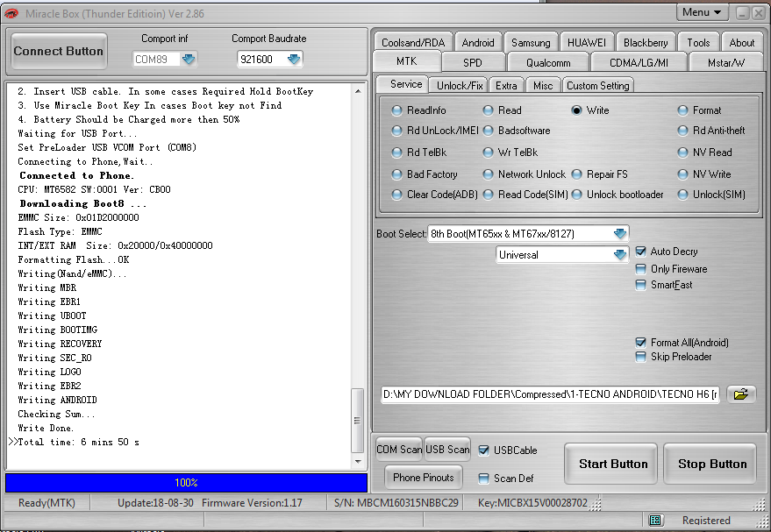
Task: Open the firmware file browse folder icon
Action: pos(740,394)
